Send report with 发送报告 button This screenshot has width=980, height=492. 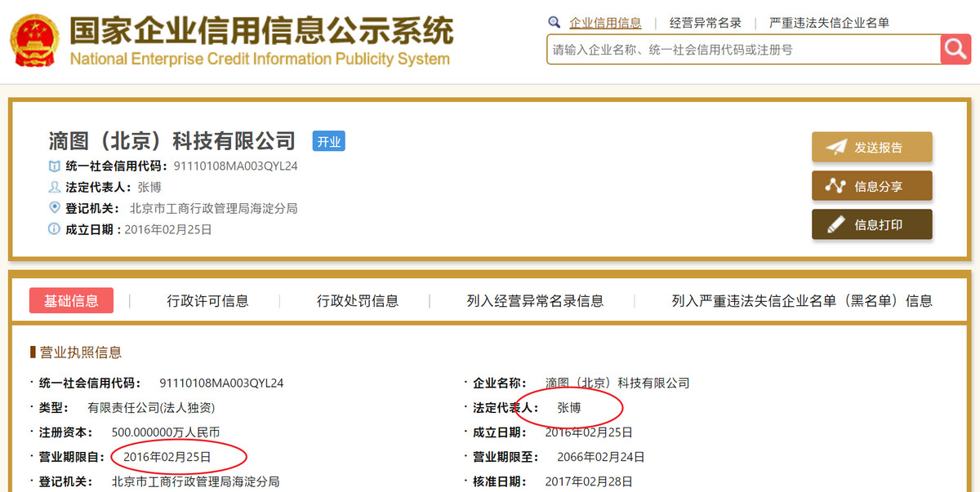point(871,147)
